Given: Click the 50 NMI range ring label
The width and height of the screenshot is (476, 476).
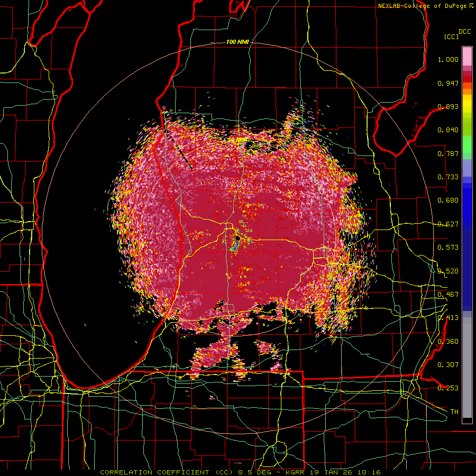Looking at the screenshot, I should [x=237, y=140].
